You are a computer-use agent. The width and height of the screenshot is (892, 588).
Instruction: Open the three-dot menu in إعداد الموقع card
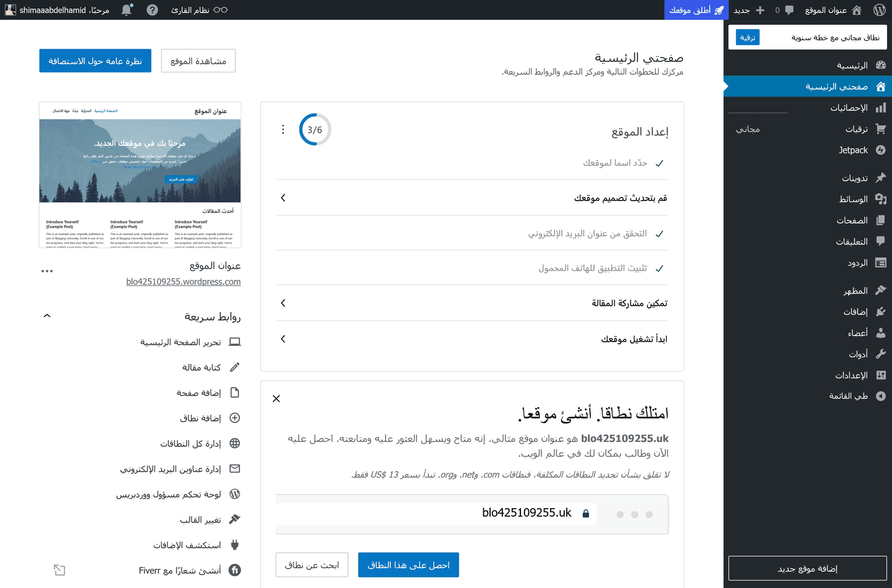[x=283, y=129]
